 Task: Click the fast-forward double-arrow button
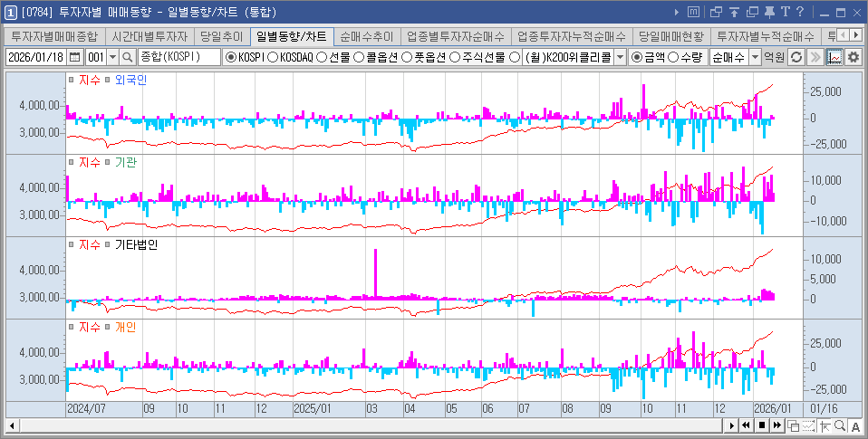[x=777, y=425]
